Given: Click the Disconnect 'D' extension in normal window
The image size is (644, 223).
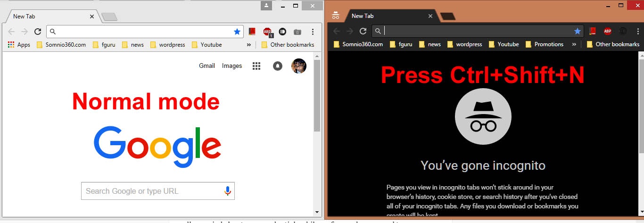Looking at the screenshot, I should coord(282,32).
